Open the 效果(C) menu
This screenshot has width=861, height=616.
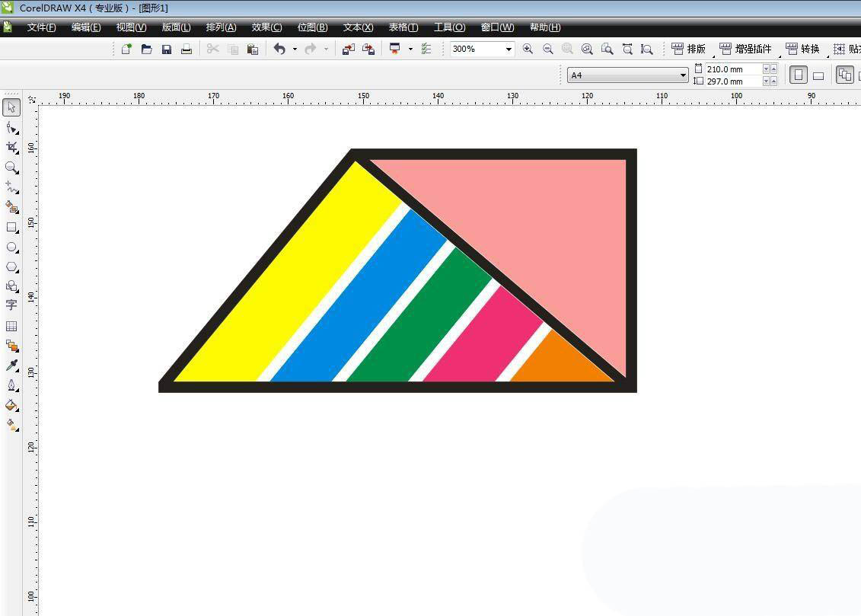coord(266,27)
